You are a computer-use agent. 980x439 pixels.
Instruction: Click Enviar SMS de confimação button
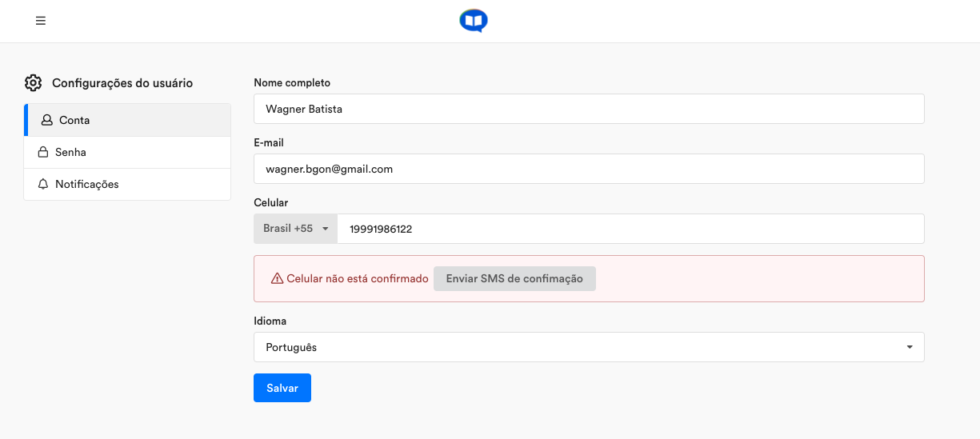tap(514, 278)
